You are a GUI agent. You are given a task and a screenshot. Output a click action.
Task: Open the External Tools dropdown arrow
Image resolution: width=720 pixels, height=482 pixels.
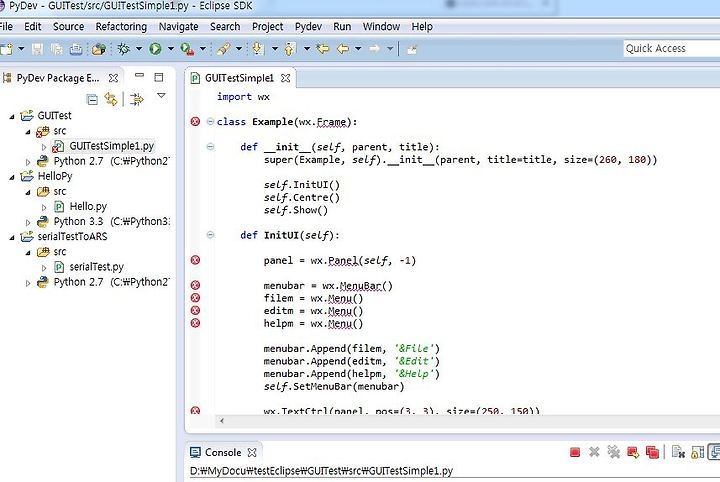tap(202, 48)
